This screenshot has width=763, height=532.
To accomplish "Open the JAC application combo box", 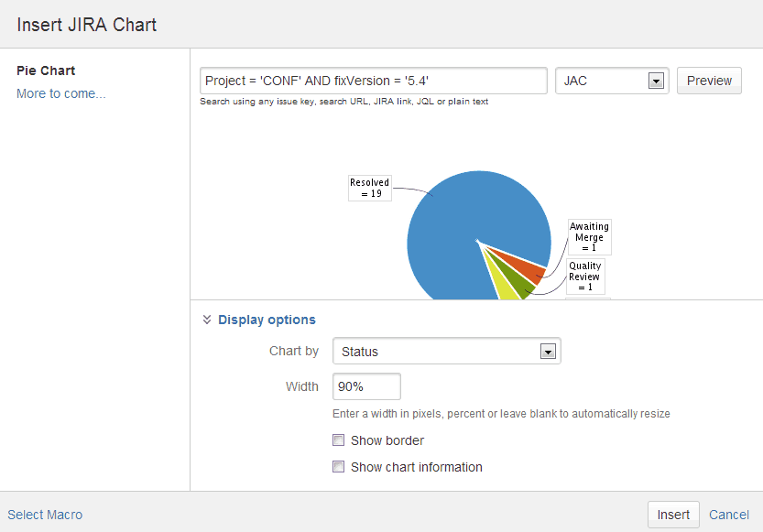I will [x=611, y=81].
